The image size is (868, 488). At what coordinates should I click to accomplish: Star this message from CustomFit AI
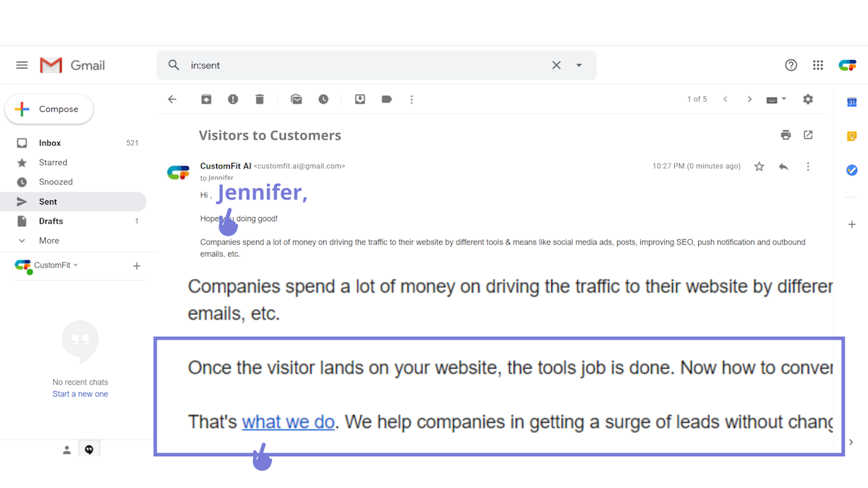coord(759,166)
